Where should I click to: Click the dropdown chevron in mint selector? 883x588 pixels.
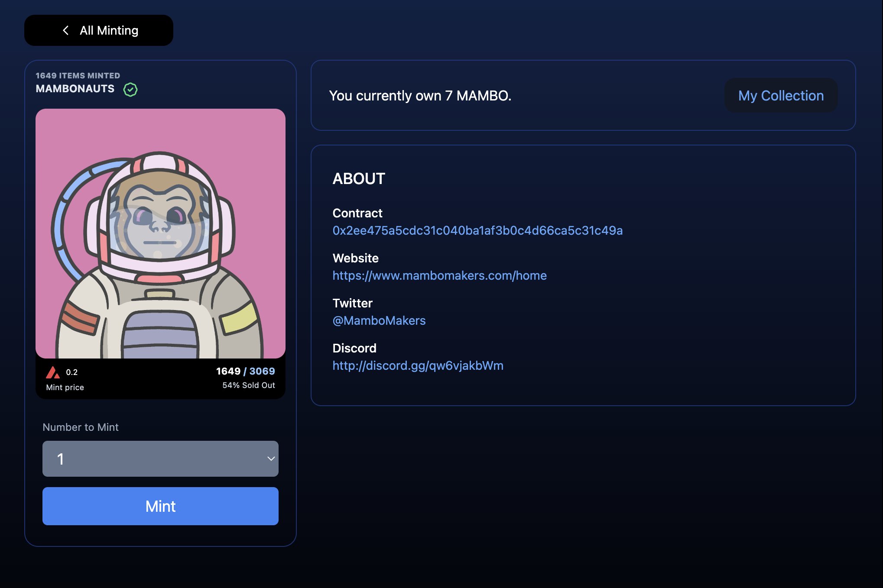point(271,459)
